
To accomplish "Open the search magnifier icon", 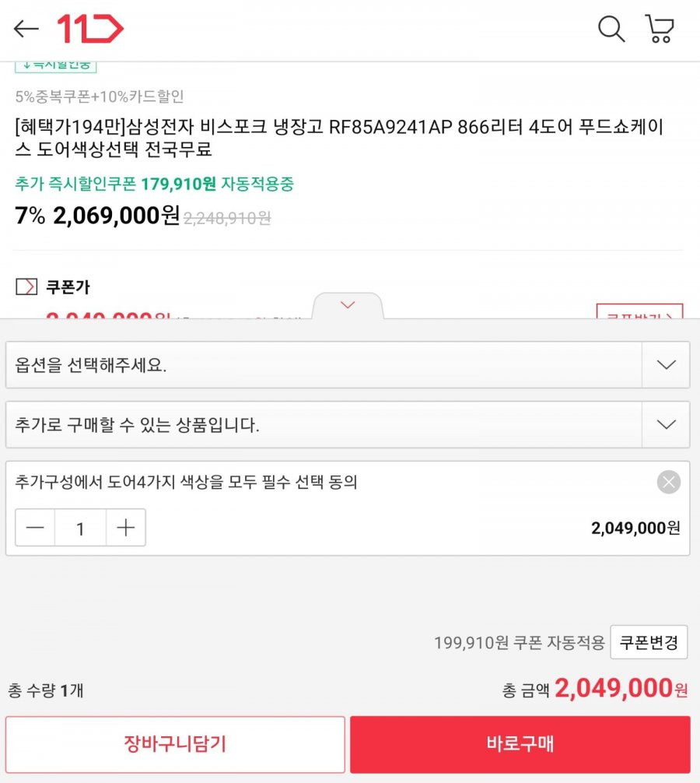I will [x=611, y=29].
